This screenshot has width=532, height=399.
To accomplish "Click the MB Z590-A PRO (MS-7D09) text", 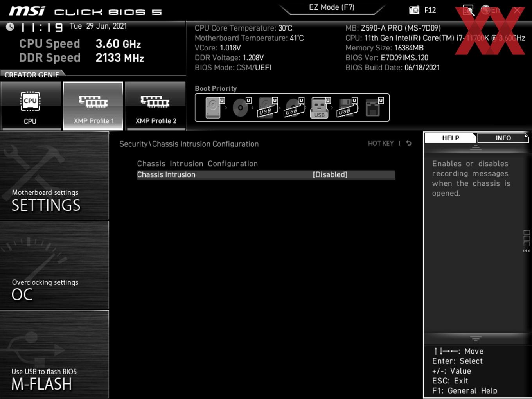I will click(x=393, y=28).
